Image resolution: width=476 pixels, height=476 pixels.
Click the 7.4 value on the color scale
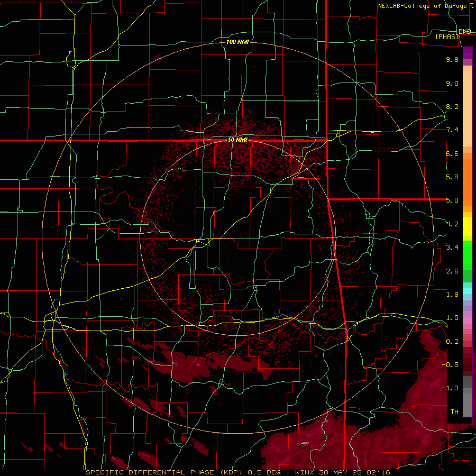pos(452,130)
